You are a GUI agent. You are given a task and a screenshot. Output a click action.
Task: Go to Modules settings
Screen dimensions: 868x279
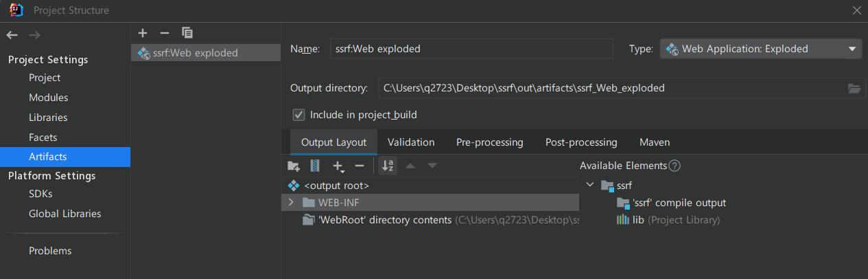(x=48, y=98)
